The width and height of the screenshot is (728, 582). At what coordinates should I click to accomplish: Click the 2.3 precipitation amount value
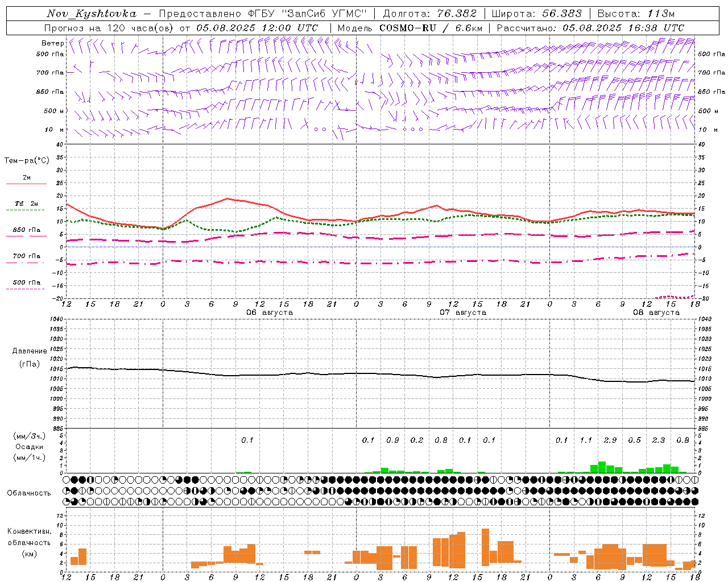tap(659, 440)
